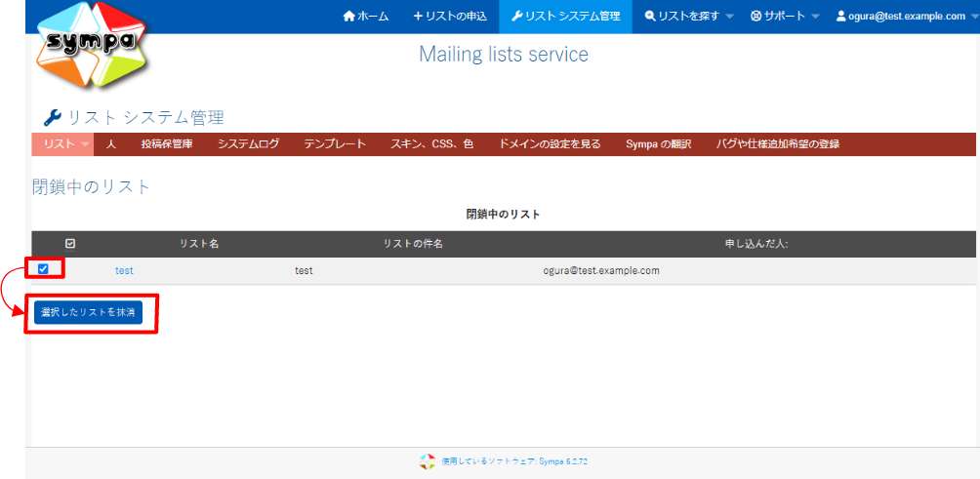Click the リストの件名 column header
Screen dimensions: 980x479
pos(413,244)
